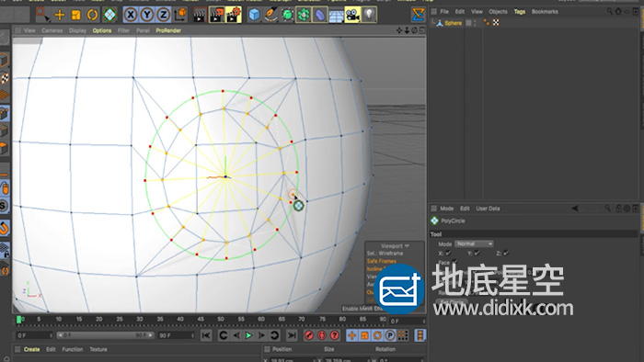Image resolution: width=644 pixels, height=362 pixels.
Task: Toggle Autokeying red button
Action: (322, 335)
